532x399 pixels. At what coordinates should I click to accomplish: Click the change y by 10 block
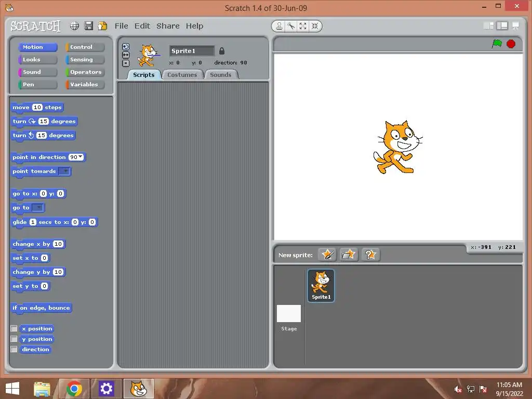(38, 272)
